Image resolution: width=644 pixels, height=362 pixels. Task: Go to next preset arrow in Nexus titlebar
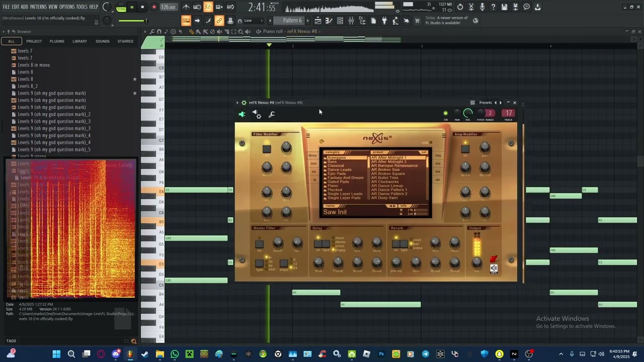coord(500,103)
